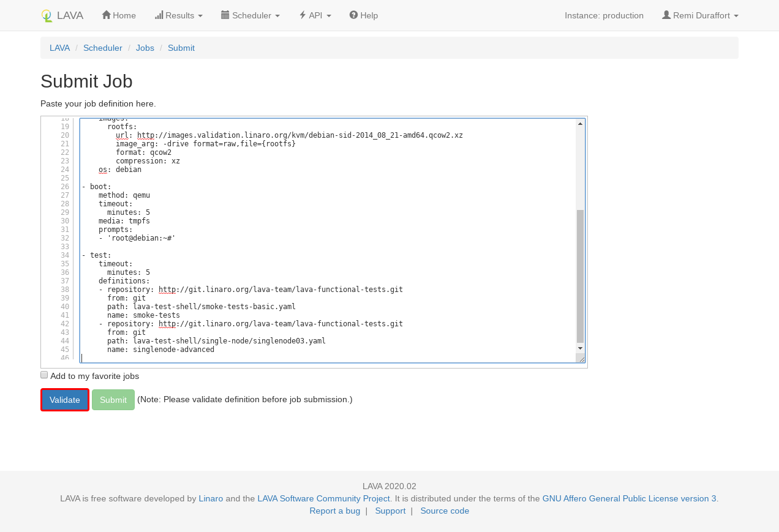Go to the Scheduler breadcrumb
Image resolution: width=779 pixels, height=532 pixels.
tap(103, 48)
